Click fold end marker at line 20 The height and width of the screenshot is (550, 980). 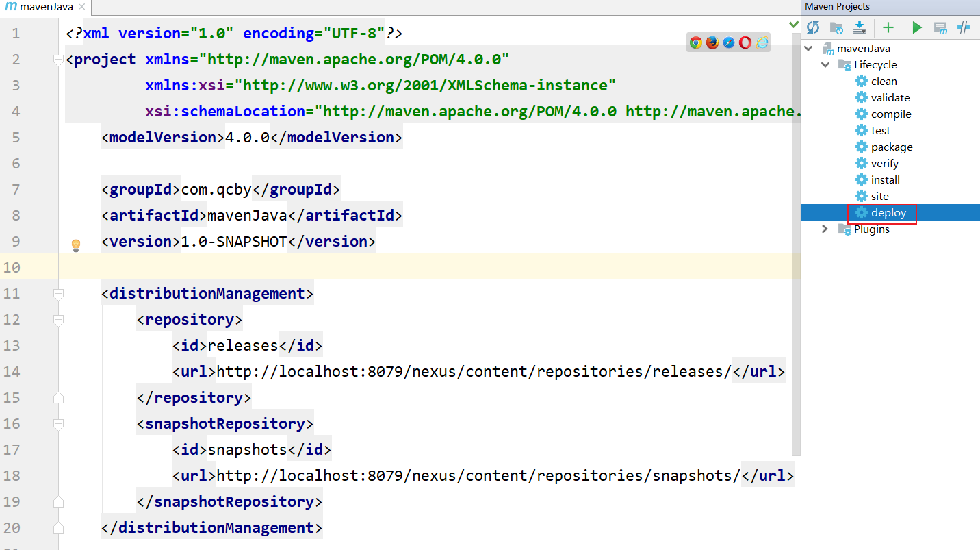coord(58,528)
